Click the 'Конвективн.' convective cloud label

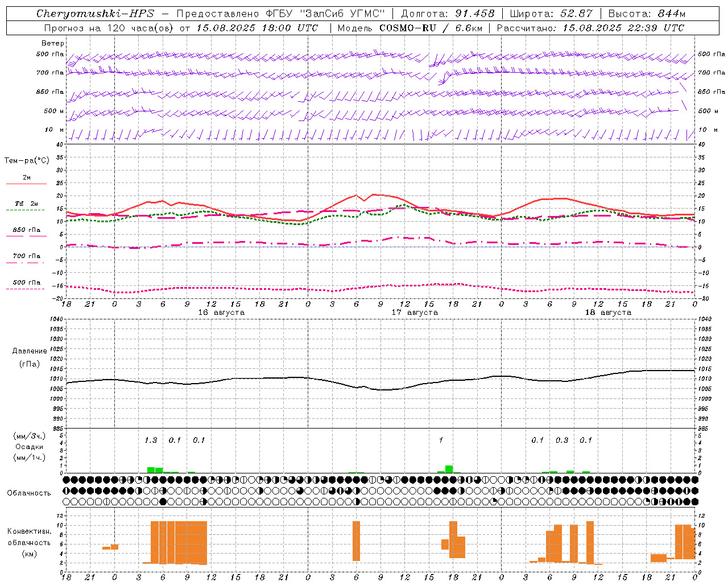[x=29, y=531]
